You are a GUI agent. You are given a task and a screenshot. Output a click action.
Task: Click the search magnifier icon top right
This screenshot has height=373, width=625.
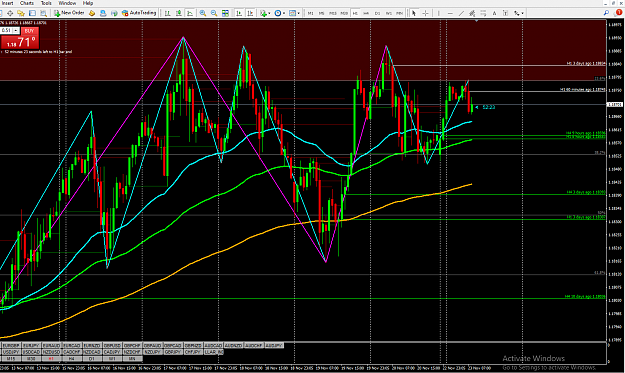(606, 13)
